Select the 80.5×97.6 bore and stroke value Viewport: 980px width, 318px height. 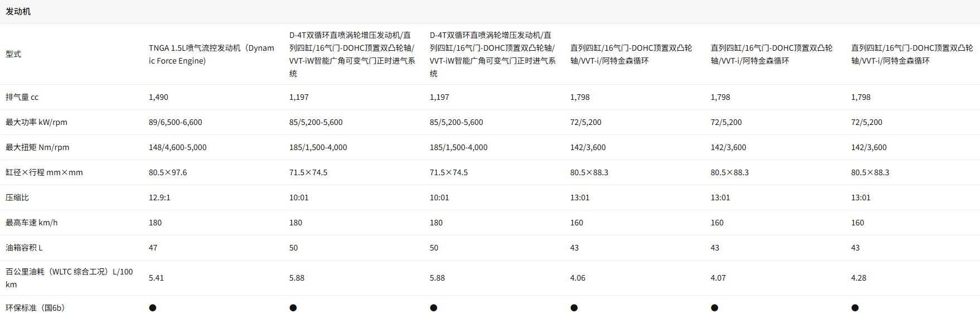[168, 172]
